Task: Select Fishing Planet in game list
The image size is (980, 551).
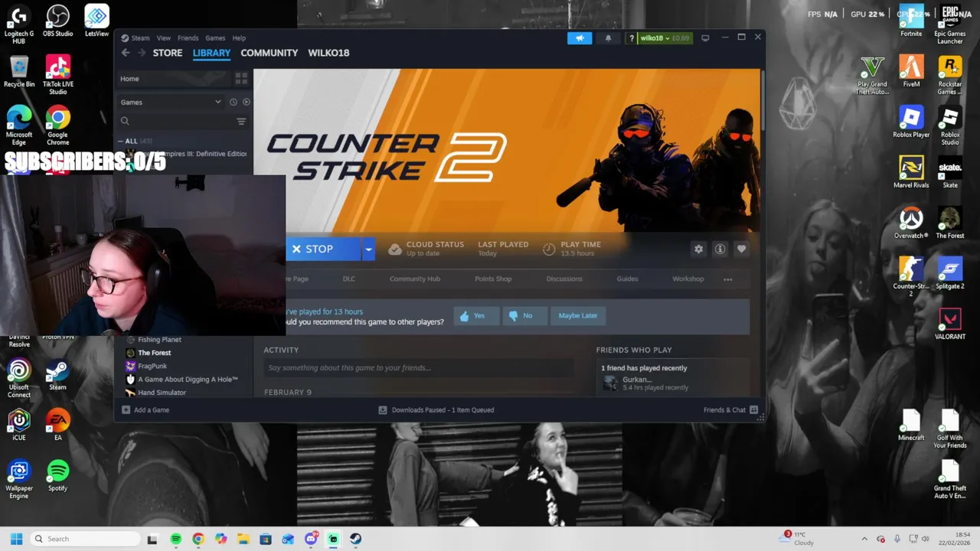Action: pos(159,340)
